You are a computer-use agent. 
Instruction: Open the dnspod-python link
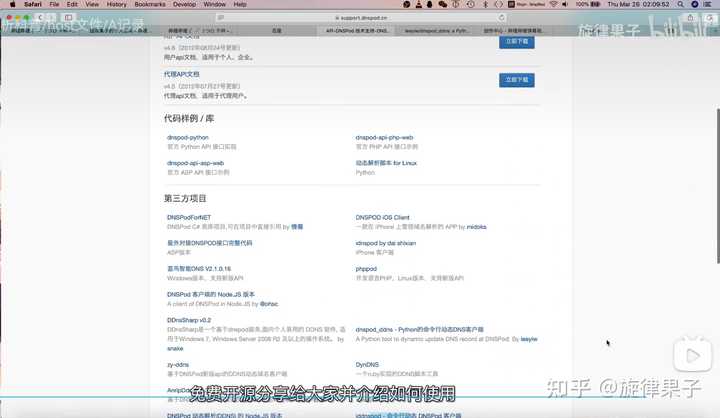click(188, 137)
